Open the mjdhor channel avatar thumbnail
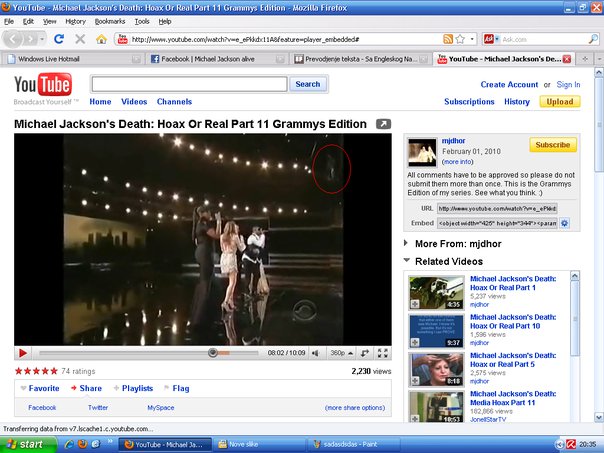The height and width of the screenshot is (453, 604). click(422, 153)
